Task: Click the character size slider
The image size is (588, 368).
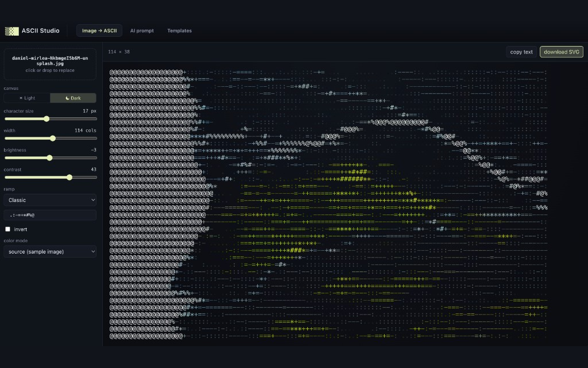Action: coord(51,118)
